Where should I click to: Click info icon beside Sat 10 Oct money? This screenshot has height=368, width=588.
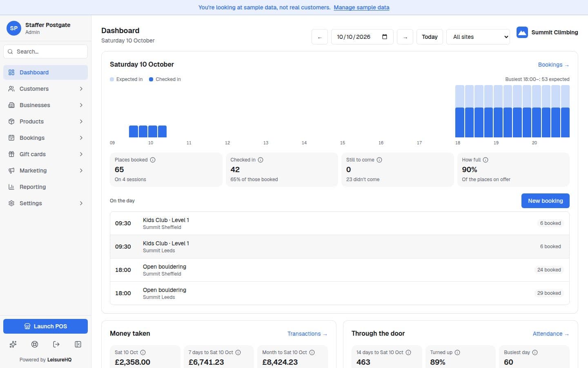(x=143, y=352)
